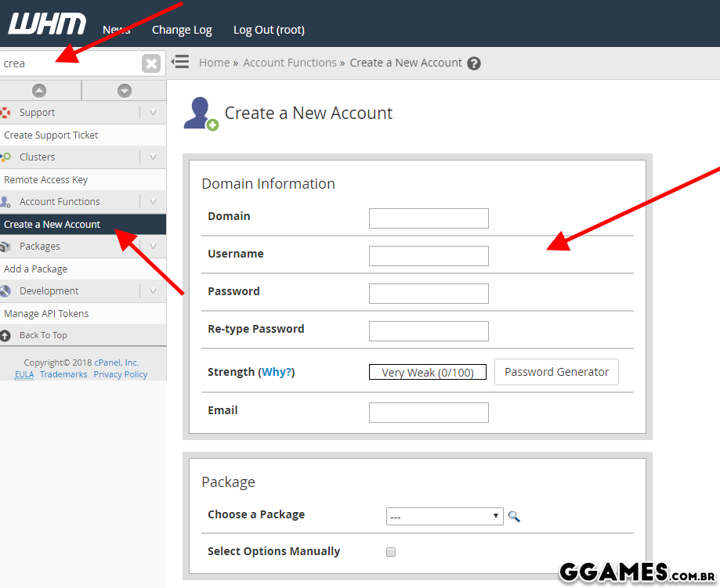Open help icon beside Create a New Account

pos(474,63)
